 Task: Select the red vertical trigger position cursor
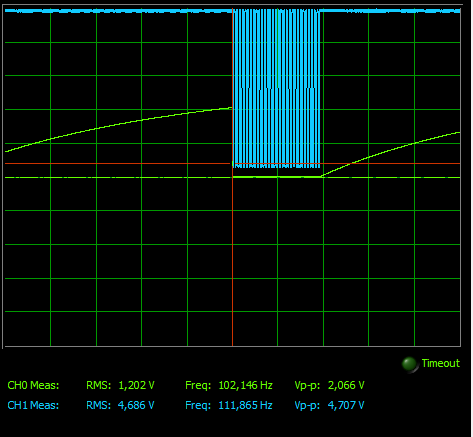click(232, 260)
